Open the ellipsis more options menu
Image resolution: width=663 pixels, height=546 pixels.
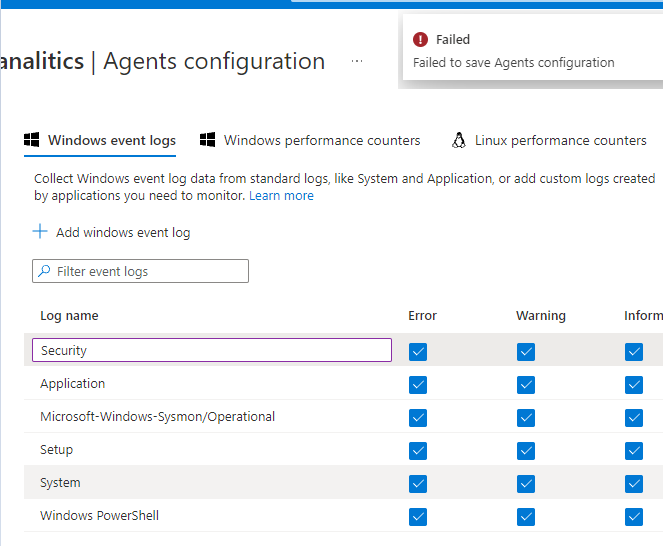click(x=357, y=61)
